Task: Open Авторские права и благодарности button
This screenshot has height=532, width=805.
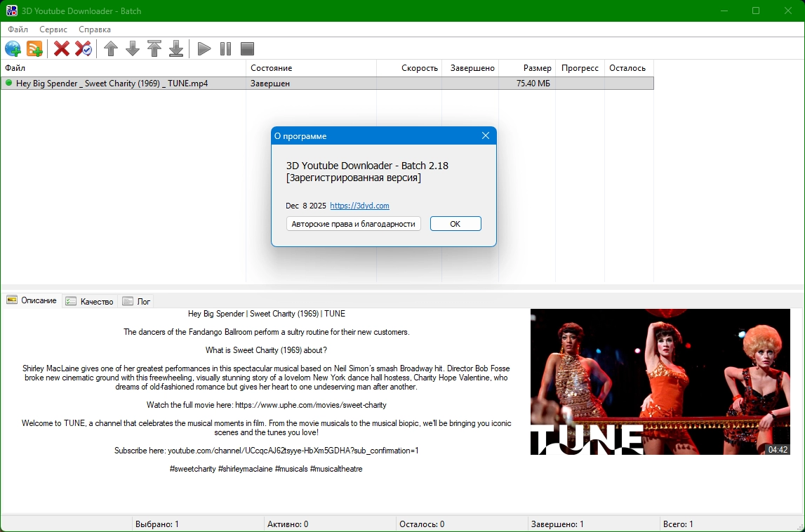Action: (x=353, y=224)
